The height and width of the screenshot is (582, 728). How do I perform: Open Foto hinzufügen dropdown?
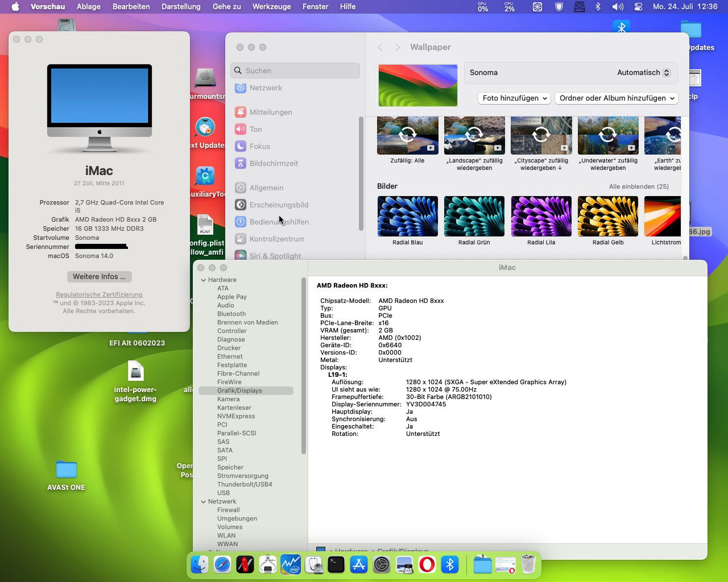[514, 98]
